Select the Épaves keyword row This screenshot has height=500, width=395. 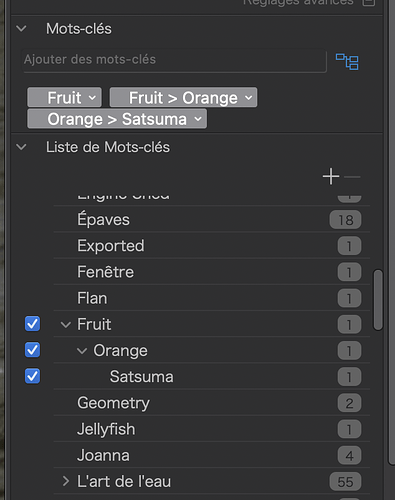click(x=212, y=219)
